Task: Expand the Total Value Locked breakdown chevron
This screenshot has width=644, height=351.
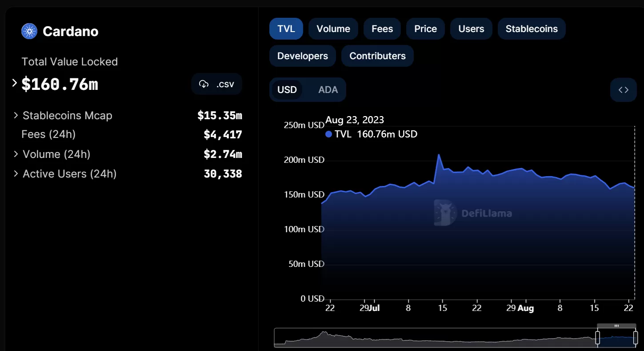Action: point(14,83)
